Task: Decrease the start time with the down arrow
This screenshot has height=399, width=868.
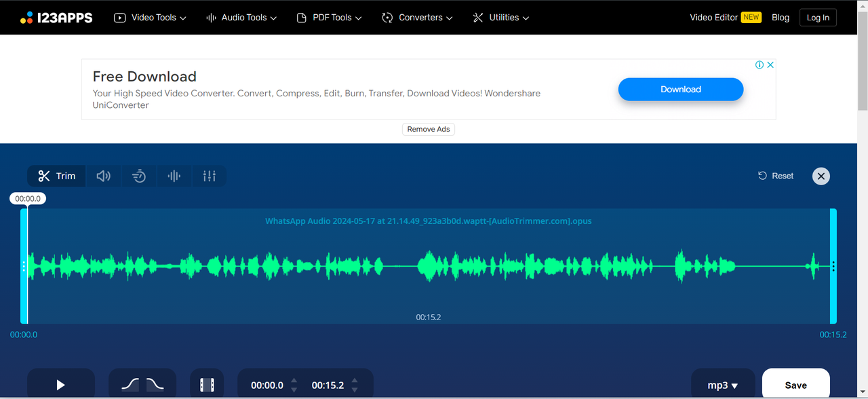Action: tap(294, 390)
